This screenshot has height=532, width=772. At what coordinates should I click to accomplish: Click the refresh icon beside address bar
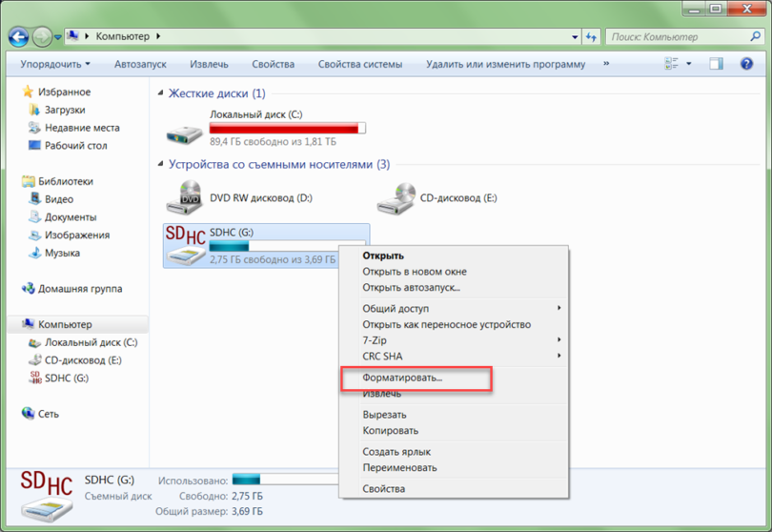point(591,37)
